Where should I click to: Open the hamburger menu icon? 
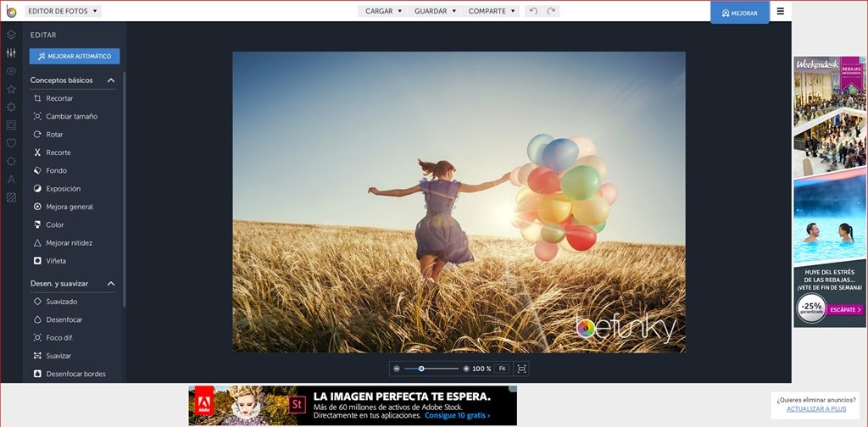[781, 11]
